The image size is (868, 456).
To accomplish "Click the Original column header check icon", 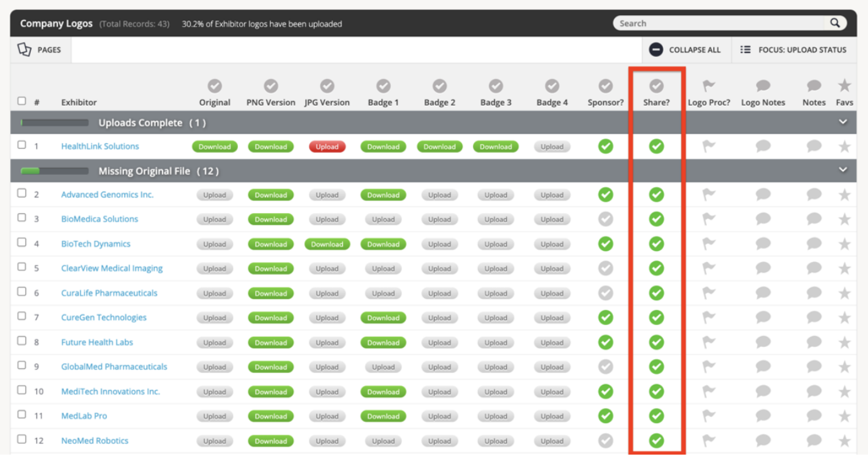I will click(x=215, y=86).
